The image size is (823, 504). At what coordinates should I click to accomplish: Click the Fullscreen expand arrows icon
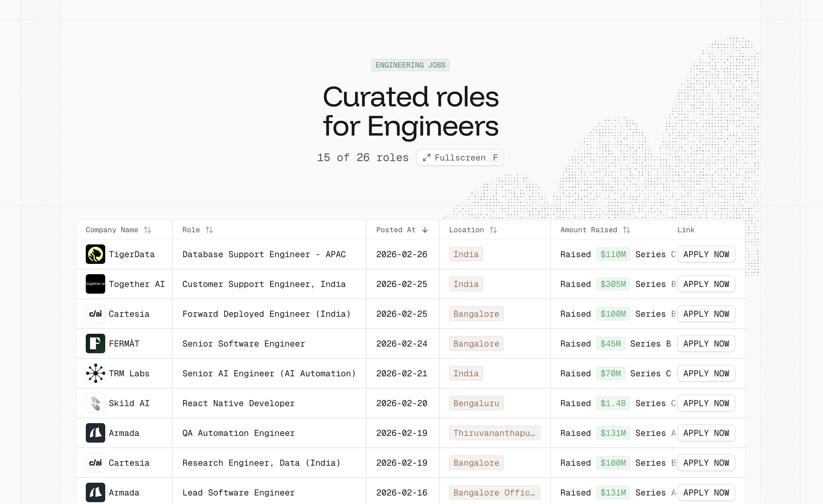[426, 158]
